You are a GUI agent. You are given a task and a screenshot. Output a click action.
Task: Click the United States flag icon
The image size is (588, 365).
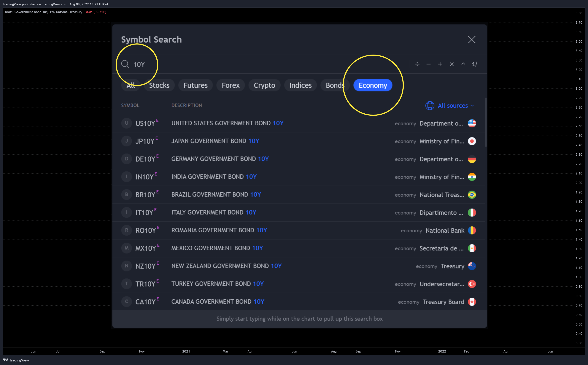(472, 123)
